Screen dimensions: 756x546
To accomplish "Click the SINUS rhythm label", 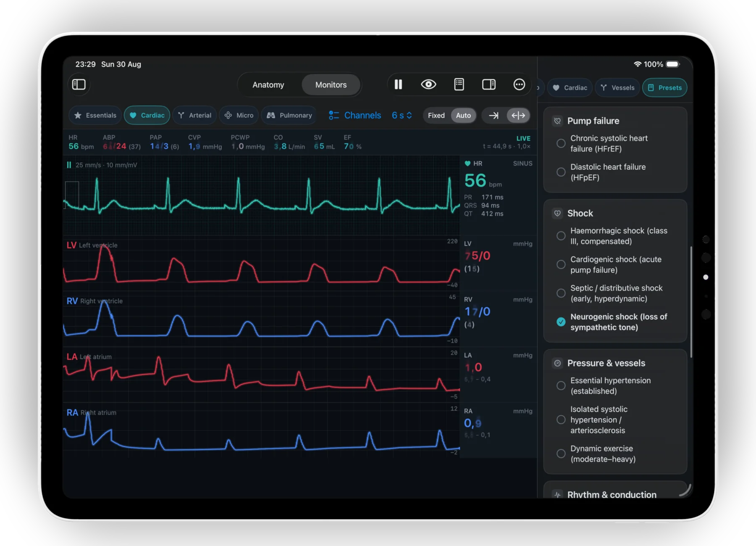I will tap(522, 164).
